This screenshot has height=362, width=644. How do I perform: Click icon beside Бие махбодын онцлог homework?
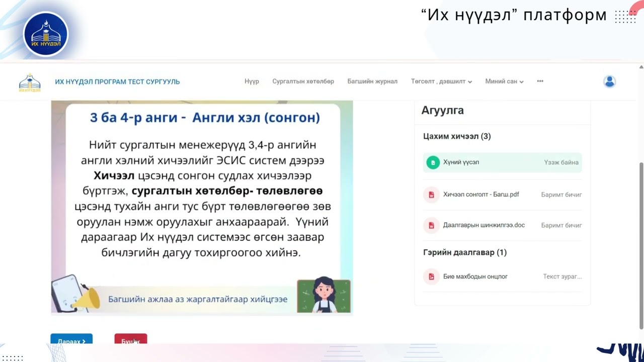pyautogui.click(x=431, y=277)
